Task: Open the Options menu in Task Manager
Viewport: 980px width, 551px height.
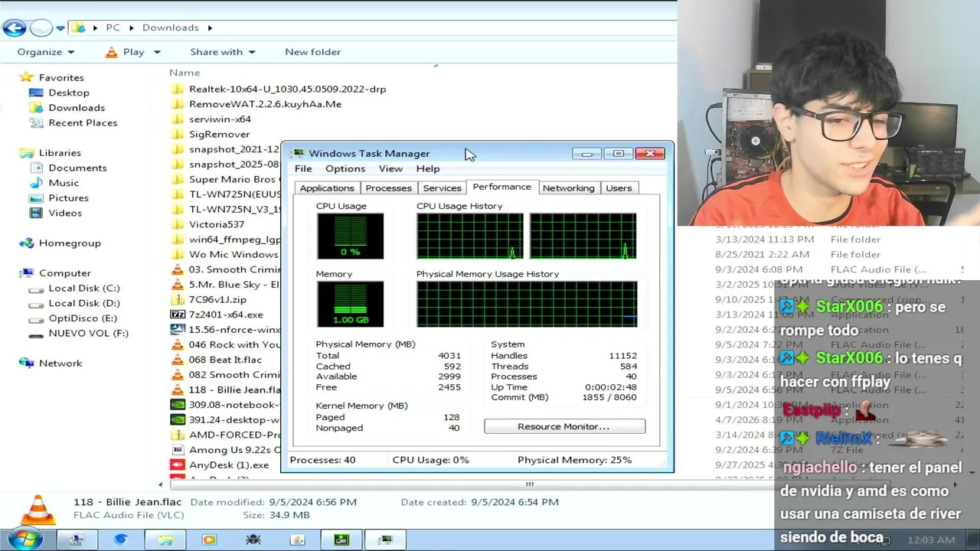Action: pyautogui.click(x=345, y=168)
